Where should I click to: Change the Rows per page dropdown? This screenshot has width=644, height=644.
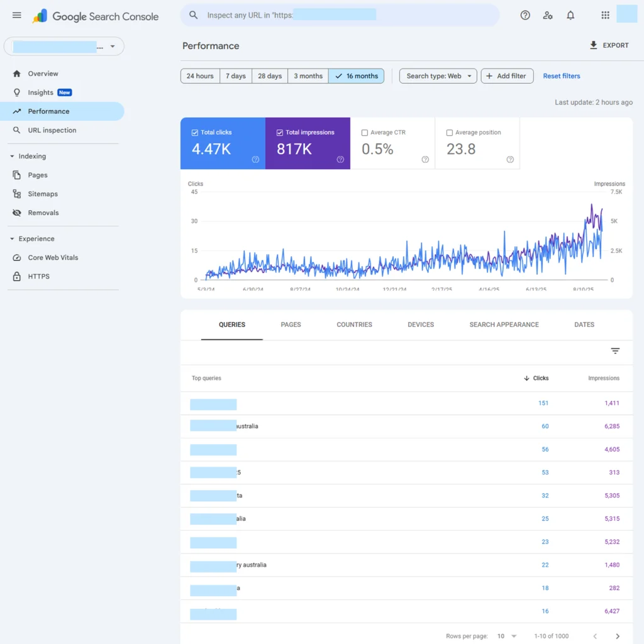coord(506,636)
